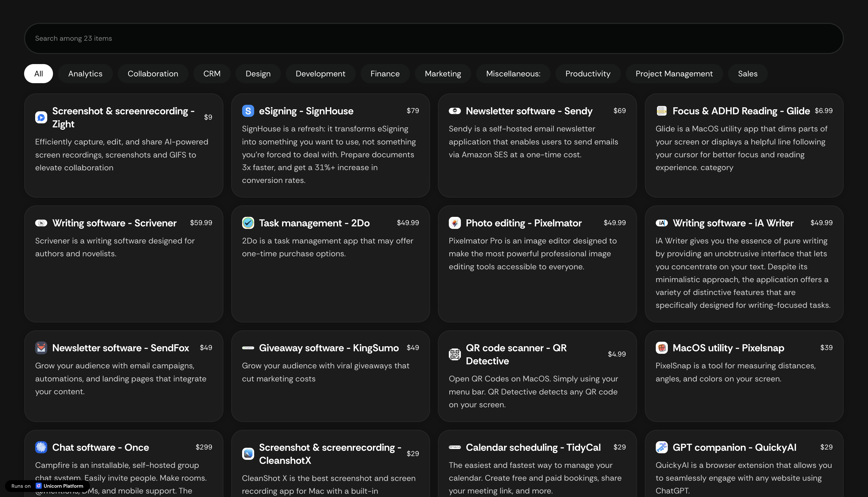868x497 pixels.
Task: Click the SendFox fox icon
Action: point(41,348)
